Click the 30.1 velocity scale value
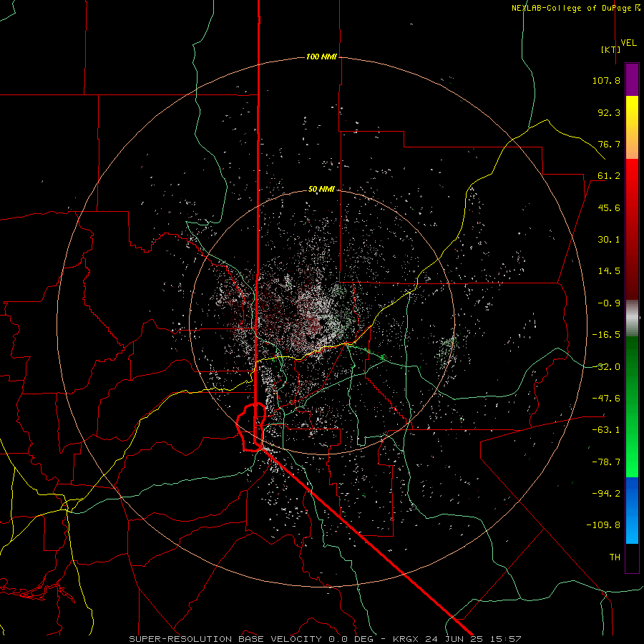This screenshot has height=644, width=644. [x=609, y=240]
